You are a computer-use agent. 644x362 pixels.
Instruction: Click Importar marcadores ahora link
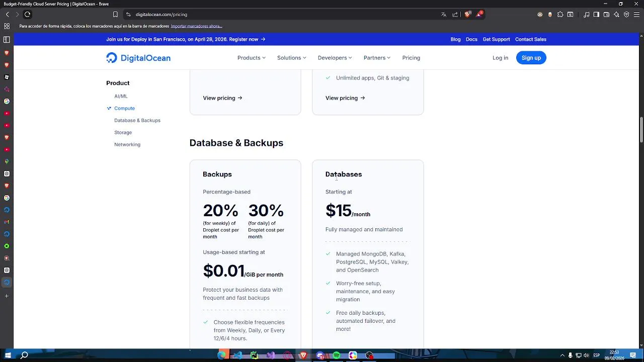click(196, 26)
